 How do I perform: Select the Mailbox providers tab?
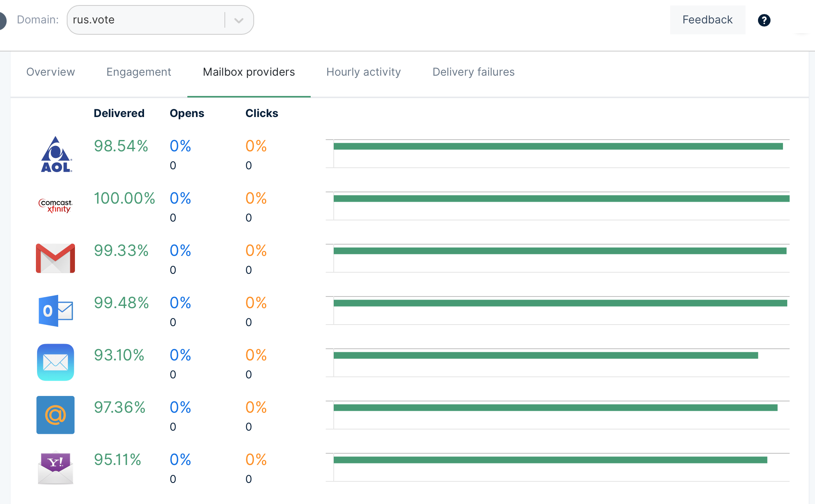(x=249, y=72)
